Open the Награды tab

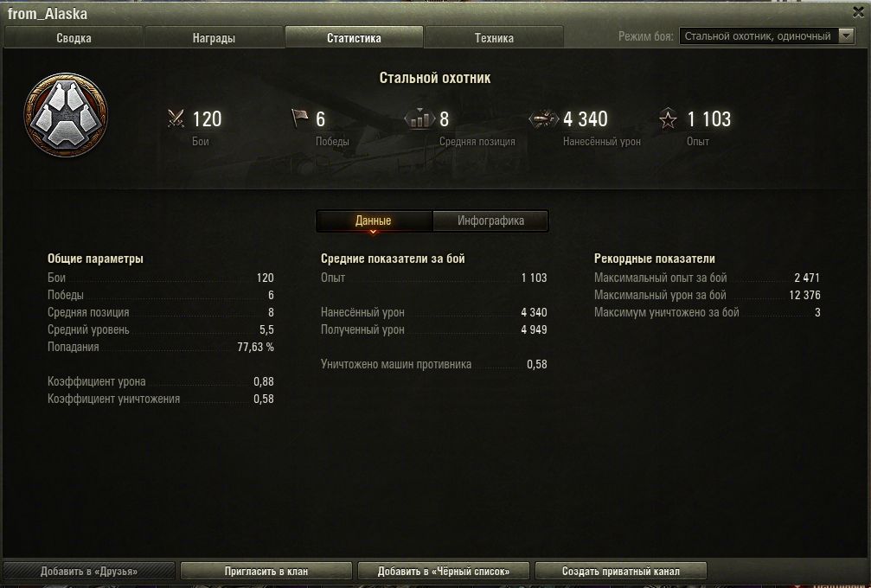pos(214,38)
